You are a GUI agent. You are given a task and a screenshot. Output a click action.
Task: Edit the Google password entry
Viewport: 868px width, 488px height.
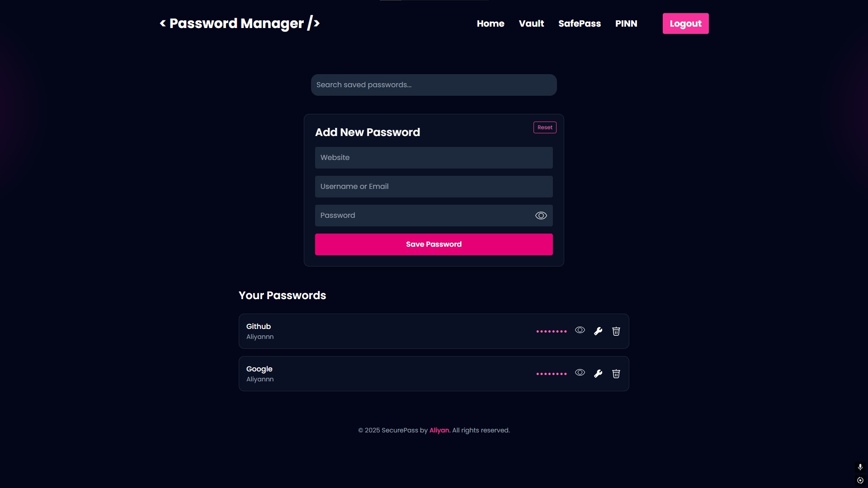pyautogui.click(x=598, y=373)
